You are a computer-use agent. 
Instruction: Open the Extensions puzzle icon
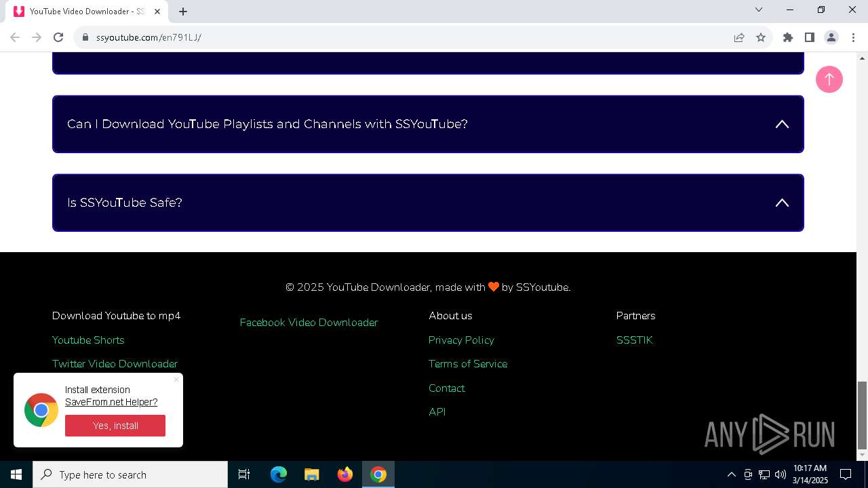point(788,37)
